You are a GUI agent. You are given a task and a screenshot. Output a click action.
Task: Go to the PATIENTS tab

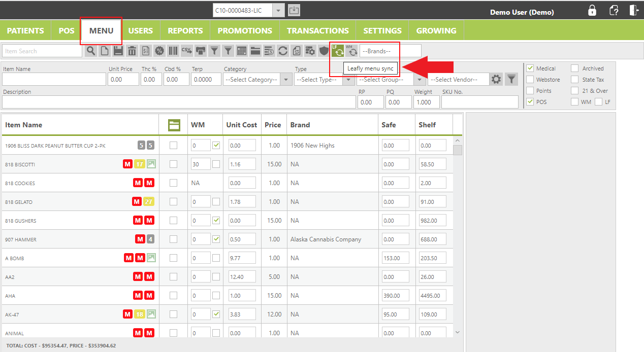pyautogui.click(x=25, y=30)
